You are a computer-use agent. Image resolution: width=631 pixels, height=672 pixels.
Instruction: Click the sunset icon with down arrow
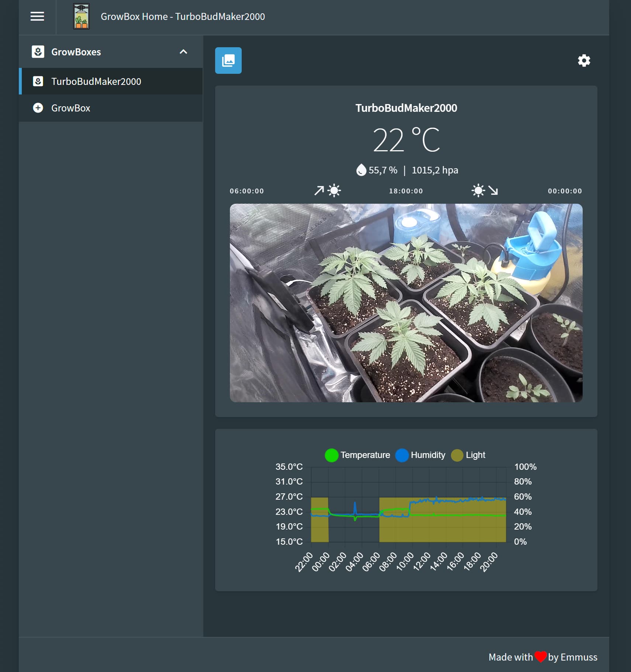[x=485, y=190]
